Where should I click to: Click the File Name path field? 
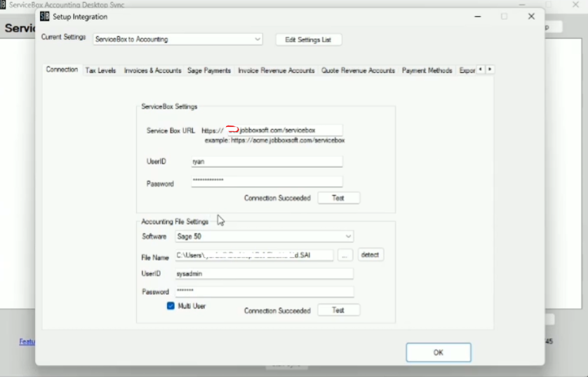(254, 255)
